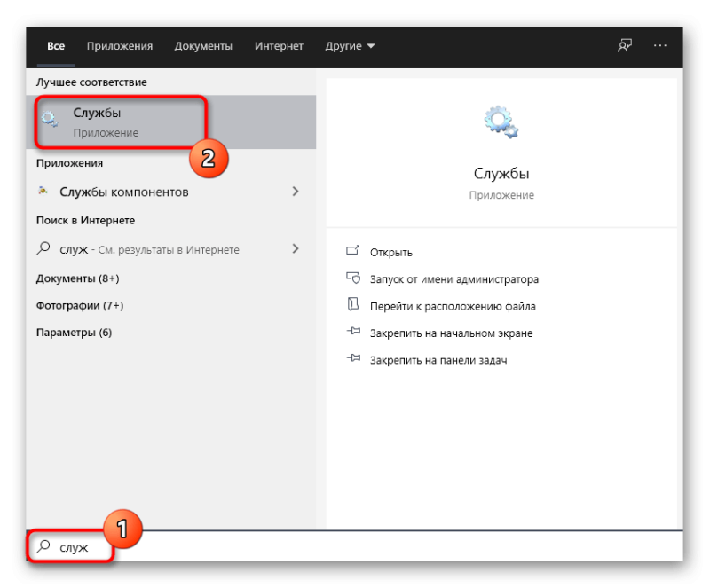Select Службы in the best match list
Viewport: 710px width, 588px height.
tap(171, 122)
